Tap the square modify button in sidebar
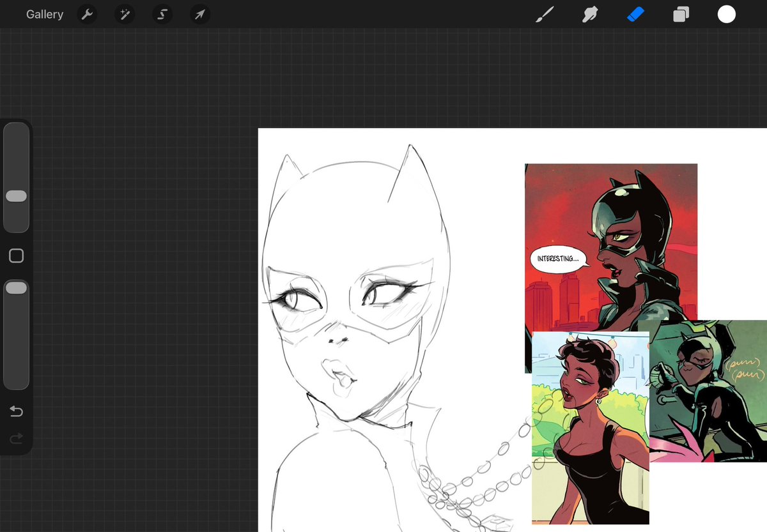This screenshot has width=767, height=532. (16, 256)
